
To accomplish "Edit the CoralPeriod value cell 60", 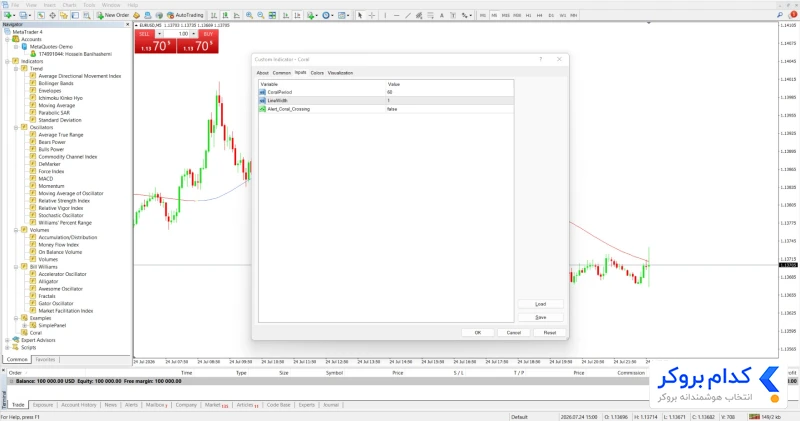I will pos(449,92).
